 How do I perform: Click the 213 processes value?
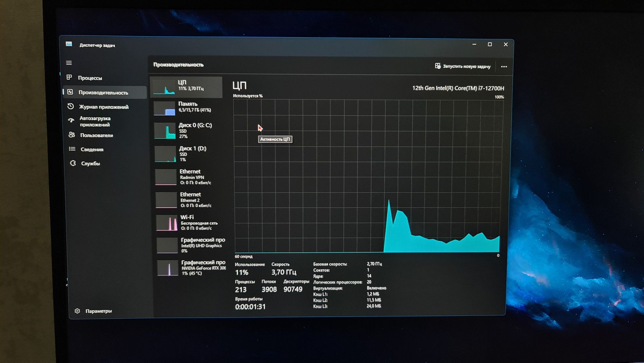241,290
